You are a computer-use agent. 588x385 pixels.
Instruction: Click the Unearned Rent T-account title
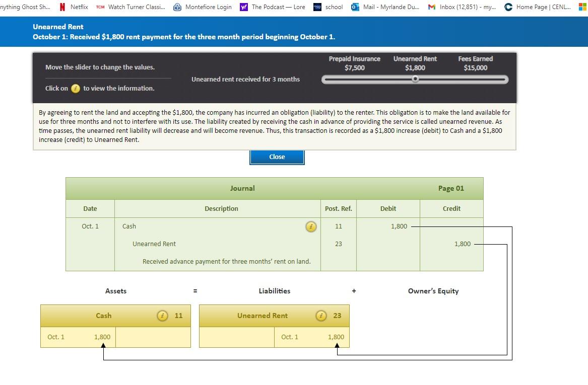(263, 316)
